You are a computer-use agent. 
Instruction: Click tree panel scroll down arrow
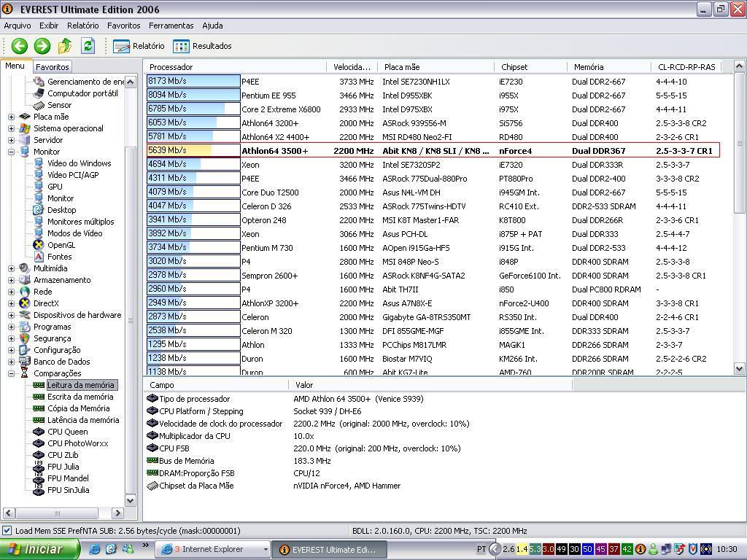pyautogui.click(x=130, y=500)
